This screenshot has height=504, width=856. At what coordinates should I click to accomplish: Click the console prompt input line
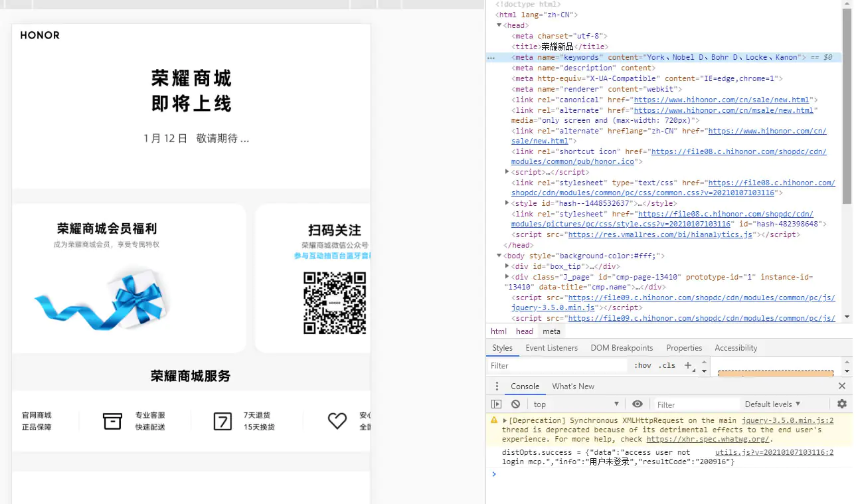click(671, 474)
